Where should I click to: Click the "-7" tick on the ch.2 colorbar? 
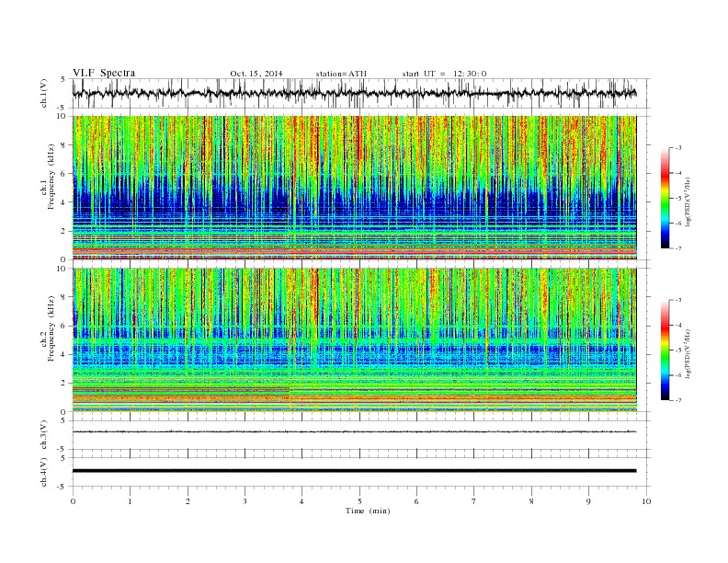(678, 400)
